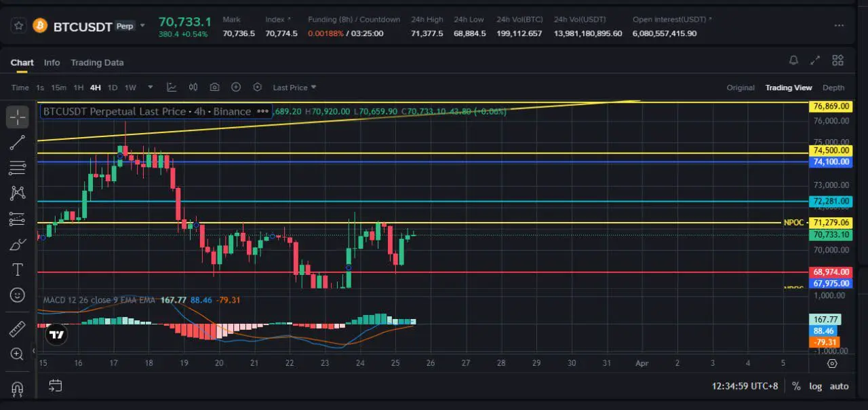Select the brush drawing tool
Viewport: 868px width, 410px height.
[18, 244]
